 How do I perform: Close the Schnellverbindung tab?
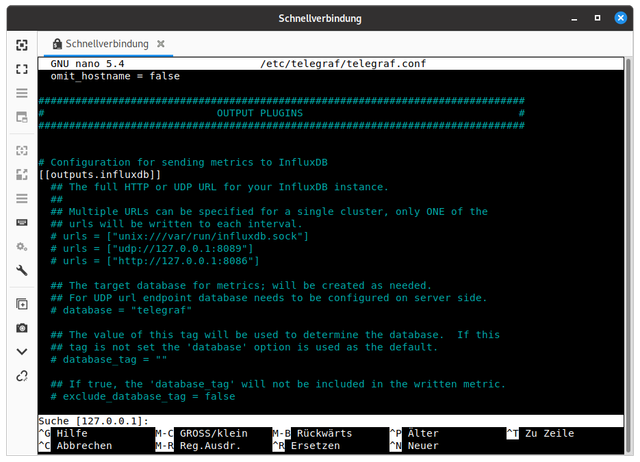161,44
